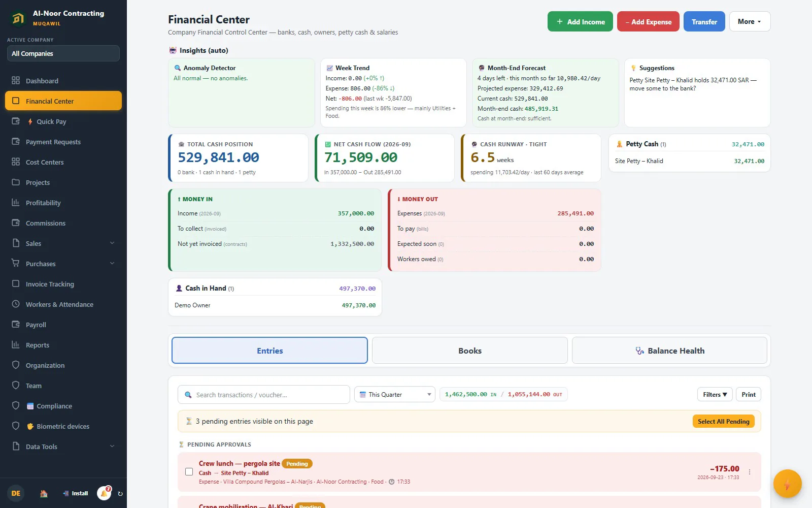
Task: Open Profitability chart icon
Action: (x=16, y=203)
